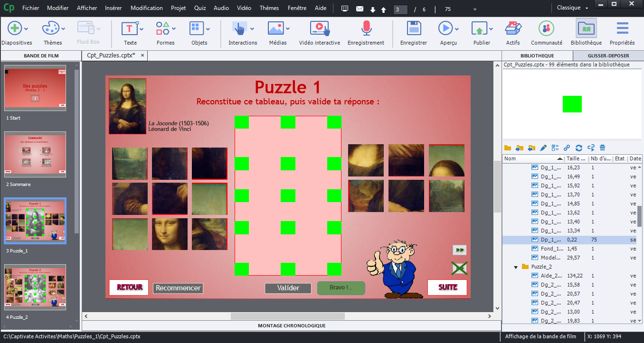Open the Diapositives add-slide tool
Viewport: 644px width, 343px height.
tap(14, 29)
